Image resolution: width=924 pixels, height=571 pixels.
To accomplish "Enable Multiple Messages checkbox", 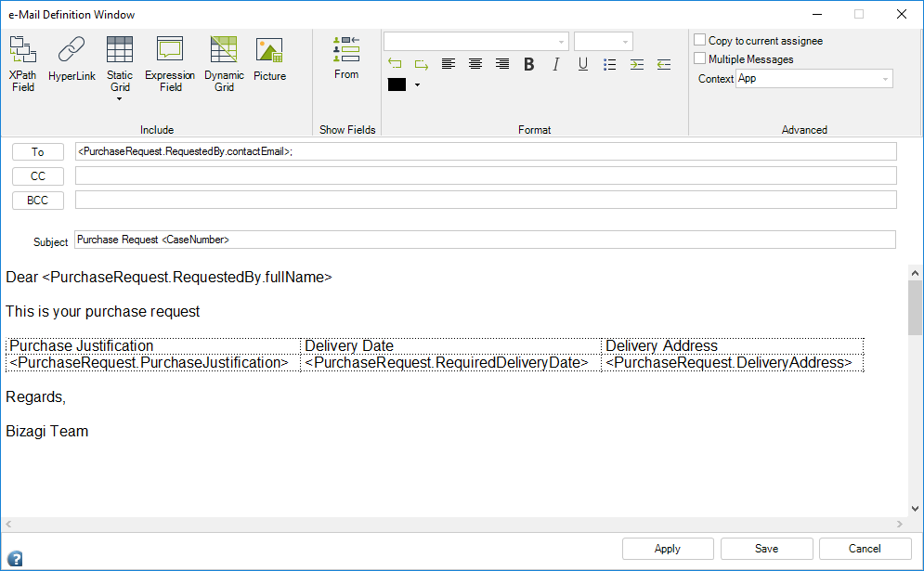I will point(699,58).
